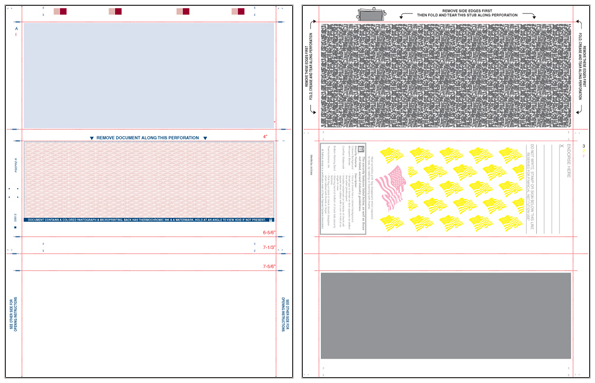Click the top-left yellow flag in the pattern
The image size is (595, 383).
click(391, 155)
